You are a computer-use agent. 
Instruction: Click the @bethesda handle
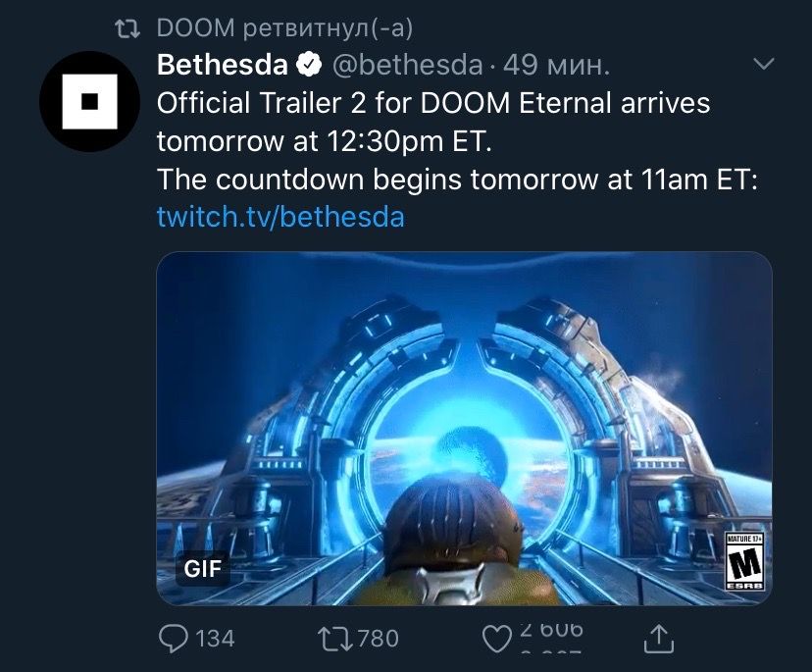click(407, 66)
